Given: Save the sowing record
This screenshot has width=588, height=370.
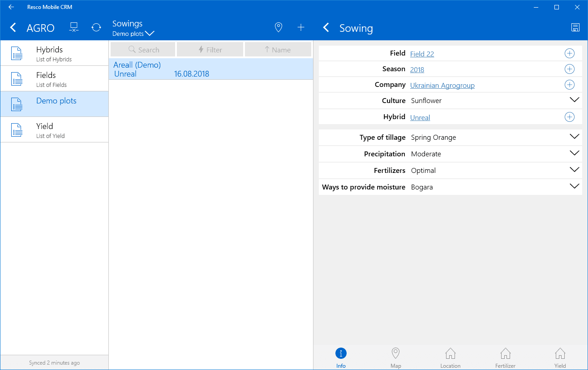Looking at the screenshot, I should [575, 28].
